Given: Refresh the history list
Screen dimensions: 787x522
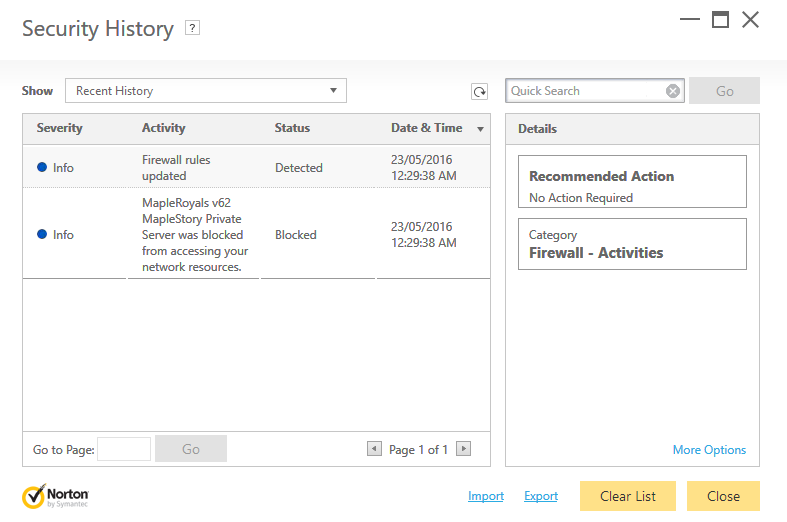Looking at the screenshot, I should pyautogui.click(x=479, y=91).
